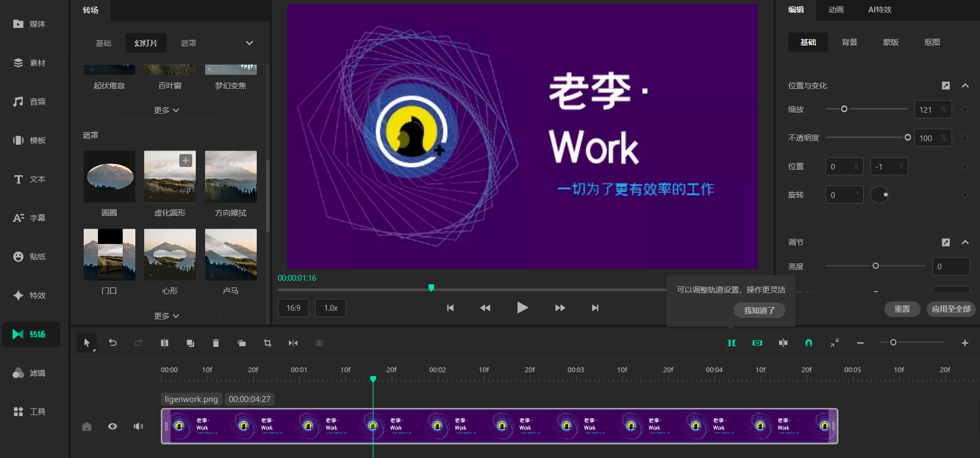Switch to the 蒙版 sub-tab
980x458 pixels.
(x=891, y=42)
